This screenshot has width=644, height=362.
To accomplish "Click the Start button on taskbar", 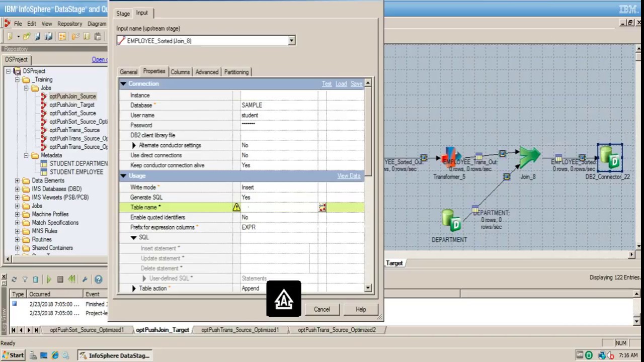I will (x=13, y=355).
